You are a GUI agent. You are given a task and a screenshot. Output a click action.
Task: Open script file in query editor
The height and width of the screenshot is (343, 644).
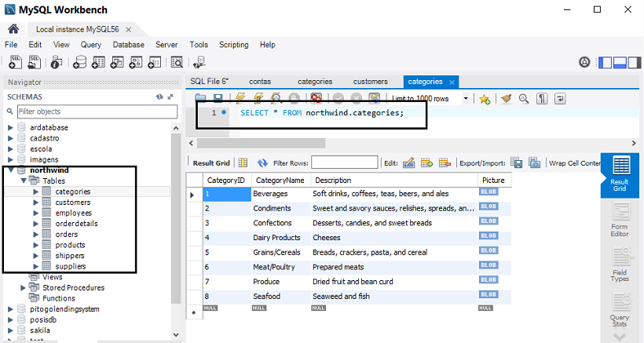tap(200, 98)
